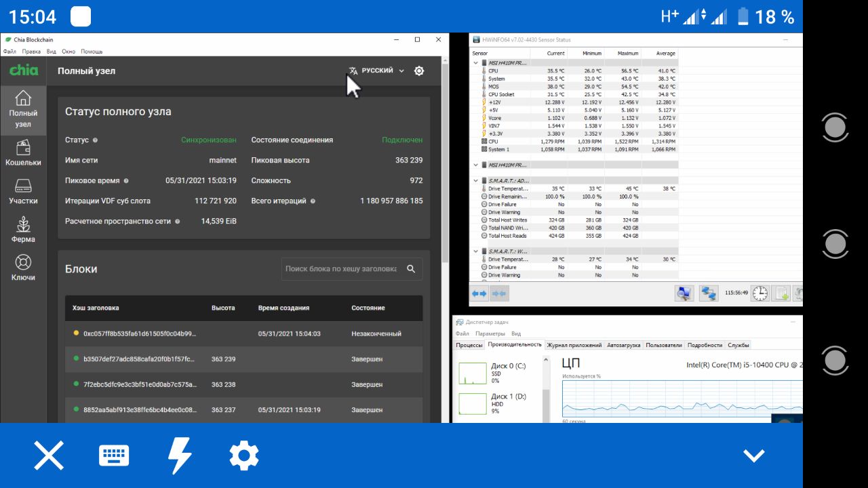Show the on-screen keyboard icon
This screenshot has width=868, height=488.
pyautogui.click(x=114, y=455)
